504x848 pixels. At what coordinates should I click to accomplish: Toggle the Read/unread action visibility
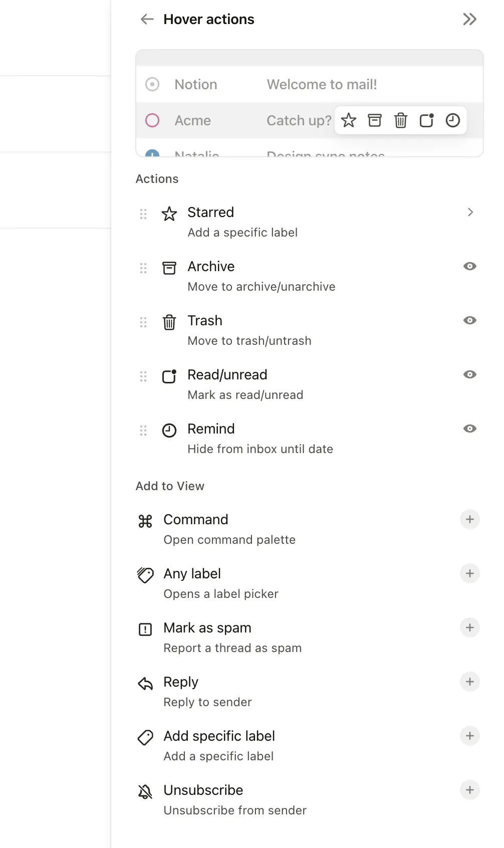[469, 374]
